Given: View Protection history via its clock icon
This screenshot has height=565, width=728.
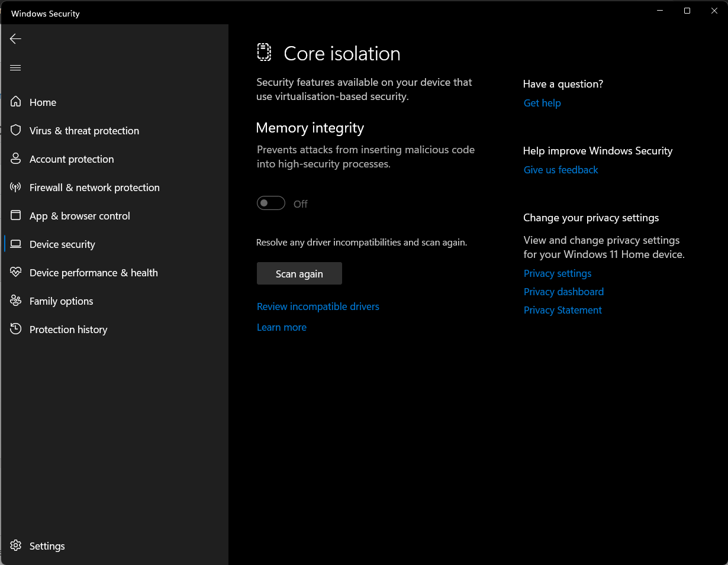Looking at the screenshot, I should click(15, 329).
